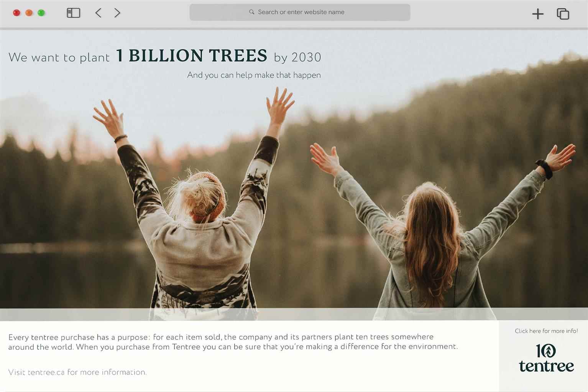Click the red close window button
Viewport: 588px width, 392px height.
16,13
